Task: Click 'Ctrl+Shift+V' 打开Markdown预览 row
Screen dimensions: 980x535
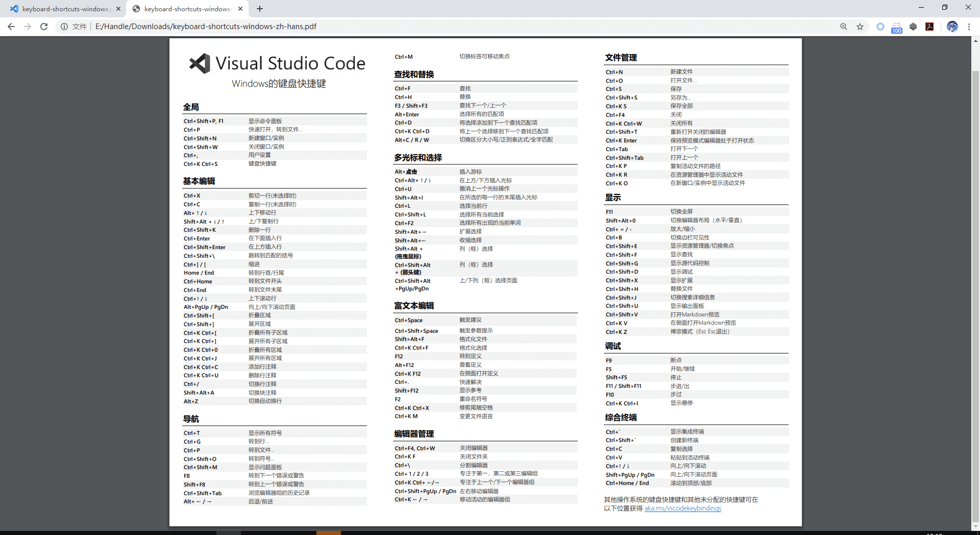Action: point(697,314)
